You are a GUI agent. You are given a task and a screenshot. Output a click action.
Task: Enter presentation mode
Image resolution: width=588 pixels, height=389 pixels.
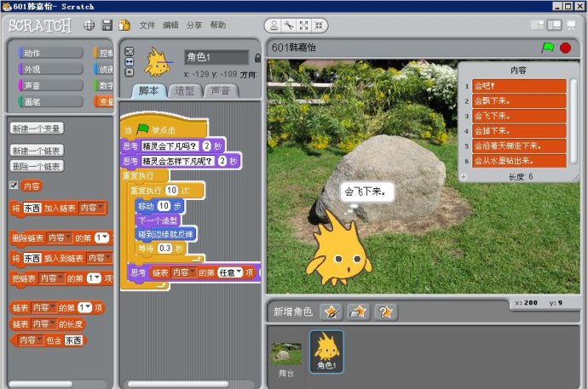click(x=572, y=26)
